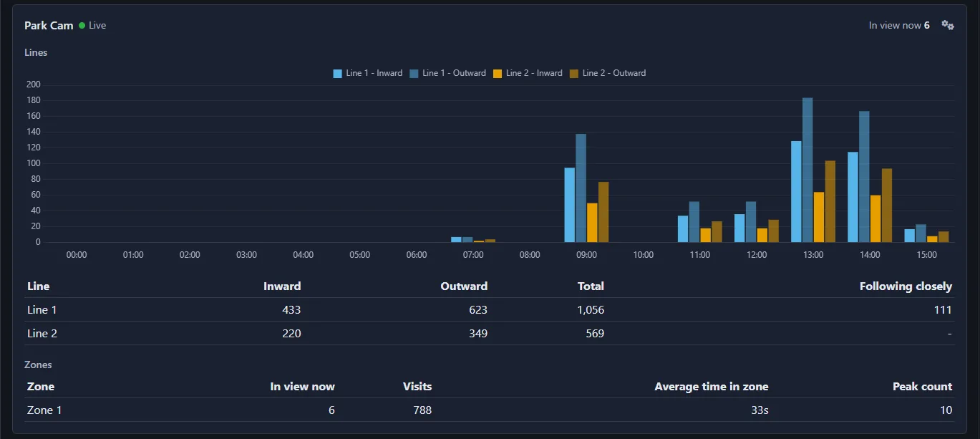Screen dimensions: 980x439
Task: Click Line 2 outward value 349
Action: coord(478,334)
